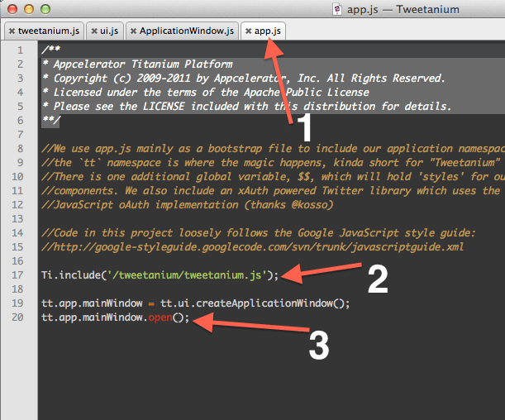Viewport: 505px width, 420px height.
Task: Click the 'app.js — Tweetanium' window title
Action: [x=403, y=9]
